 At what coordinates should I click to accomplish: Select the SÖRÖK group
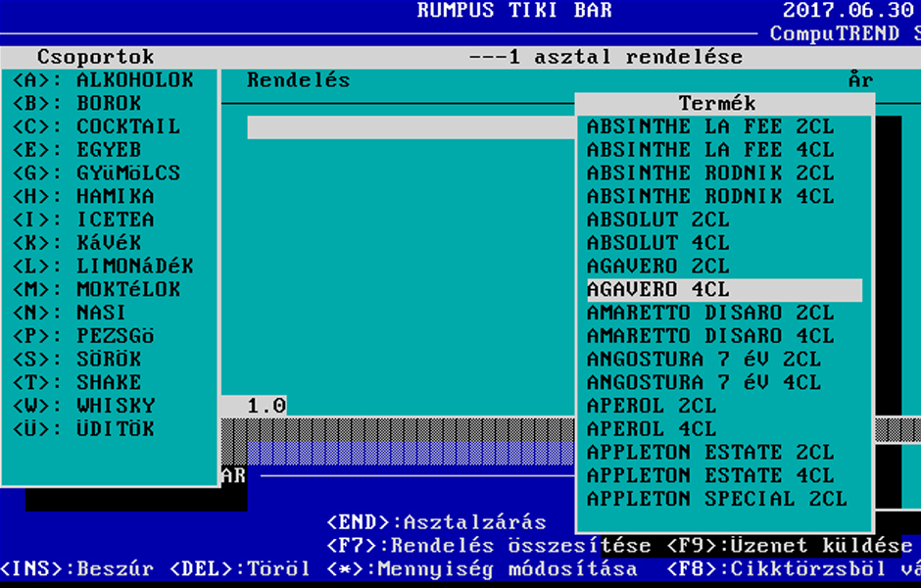pos(77,359)
